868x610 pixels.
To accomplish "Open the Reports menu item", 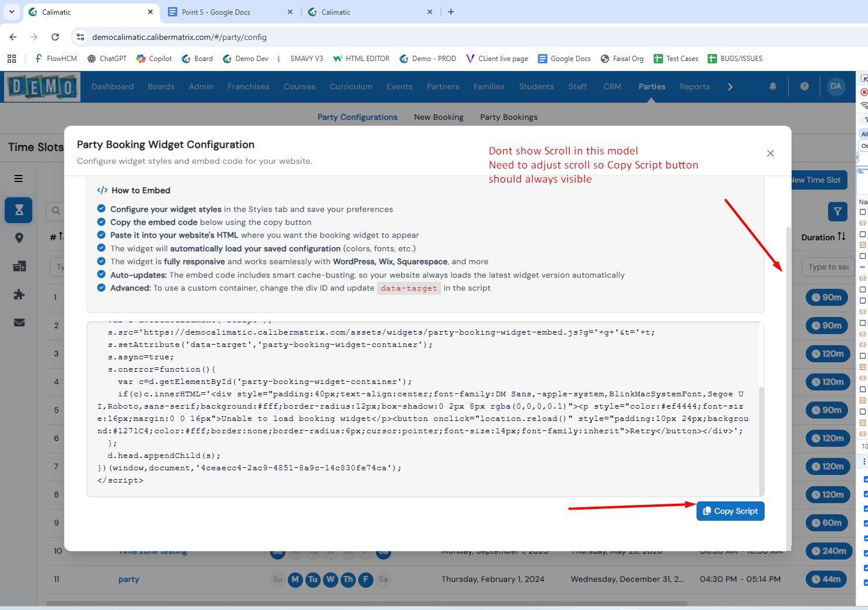I will point(695,86).
